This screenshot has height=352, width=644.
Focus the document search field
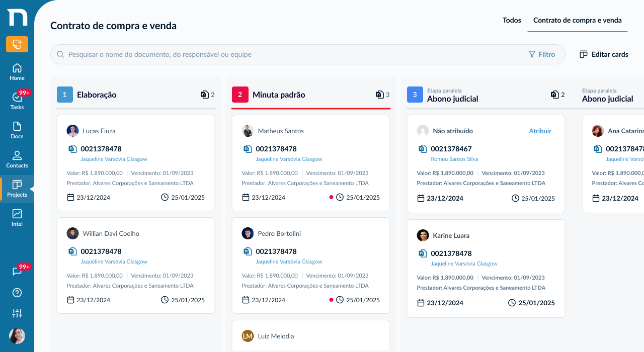point(308,54)
